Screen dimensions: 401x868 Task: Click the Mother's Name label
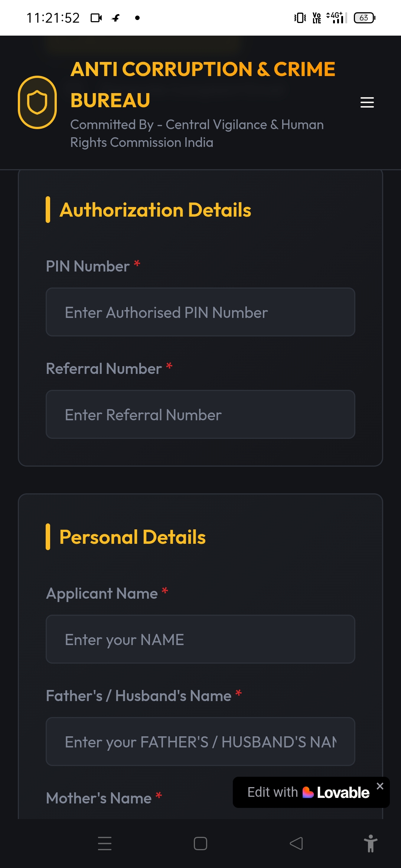pyautogui.click(x=99, y=798)
